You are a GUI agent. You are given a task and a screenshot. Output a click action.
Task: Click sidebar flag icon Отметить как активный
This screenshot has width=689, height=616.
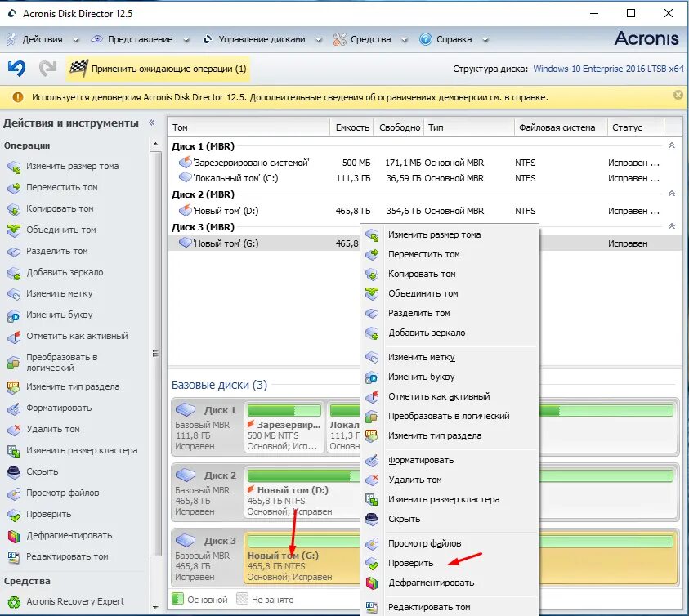[x=14, y=337]
